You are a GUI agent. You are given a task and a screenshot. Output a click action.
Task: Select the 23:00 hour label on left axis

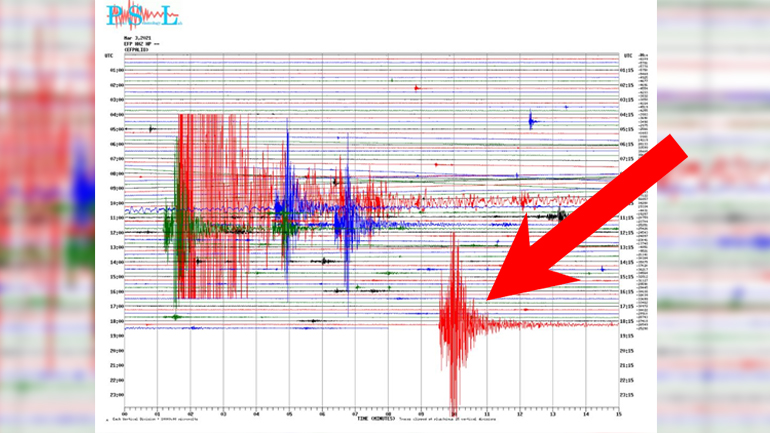click(x=116, y=380)
